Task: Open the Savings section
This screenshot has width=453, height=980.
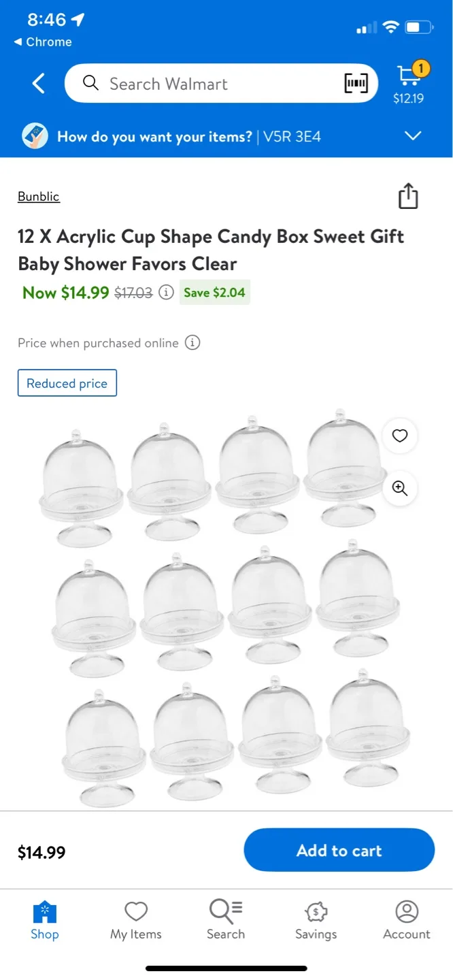Action: click(316, 920)
